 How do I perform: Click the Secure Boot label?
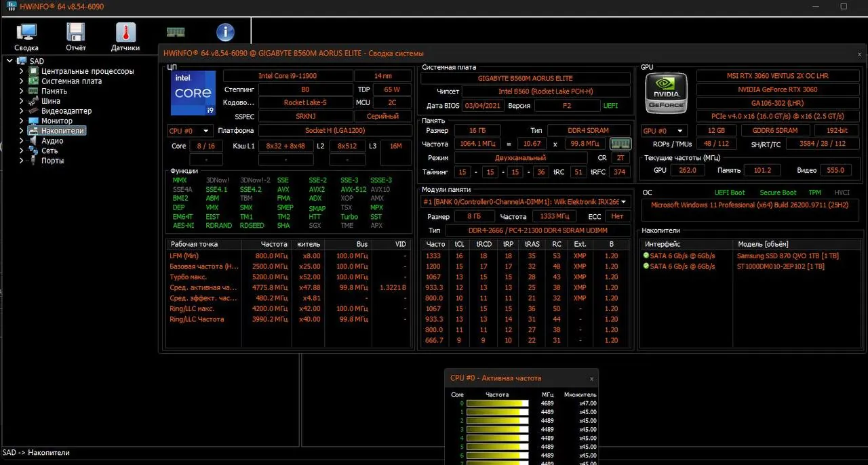[778, 193]
